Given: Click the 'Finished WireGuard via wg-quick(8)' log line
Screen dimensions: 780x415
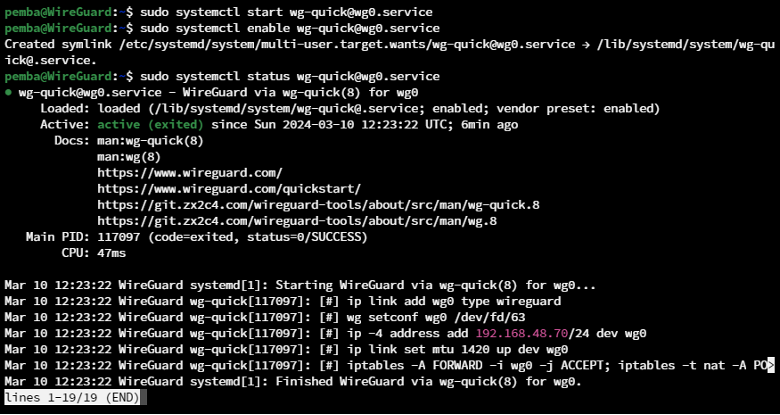Looking at the screenshot, I should [x=293, y=382].
